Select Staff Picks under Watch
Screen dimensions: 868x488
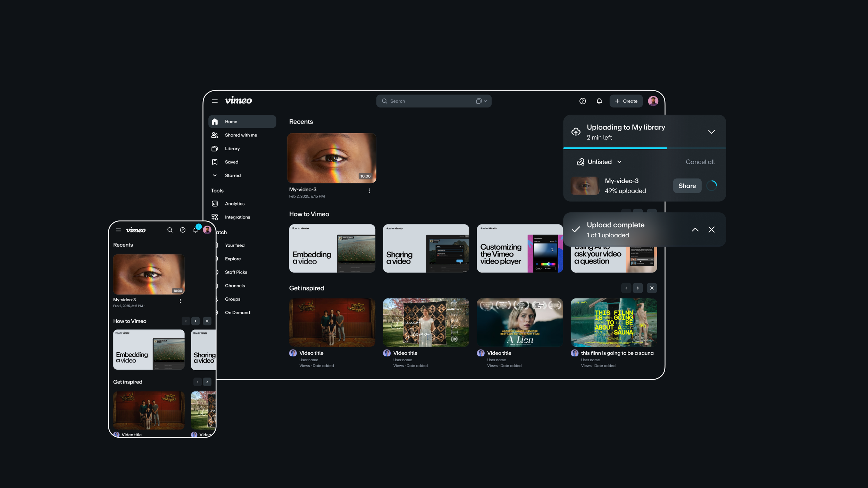click(236, 272)
